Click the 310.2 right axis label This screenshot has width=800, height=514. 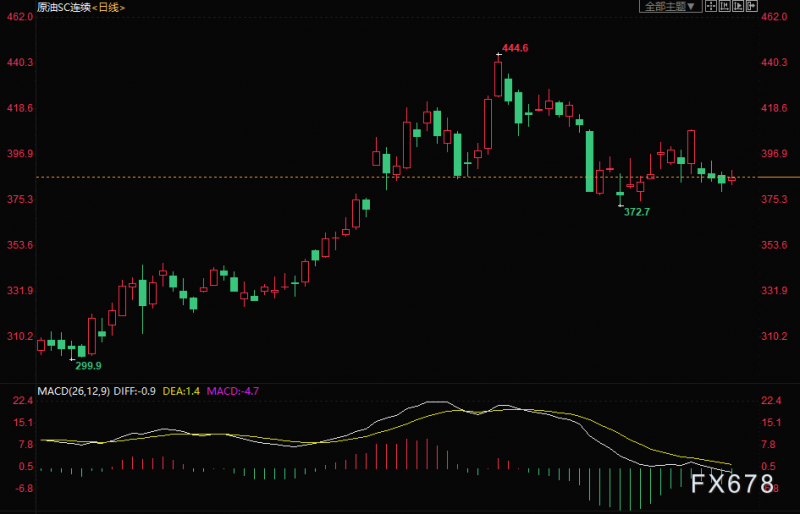(x=774, y=336)
